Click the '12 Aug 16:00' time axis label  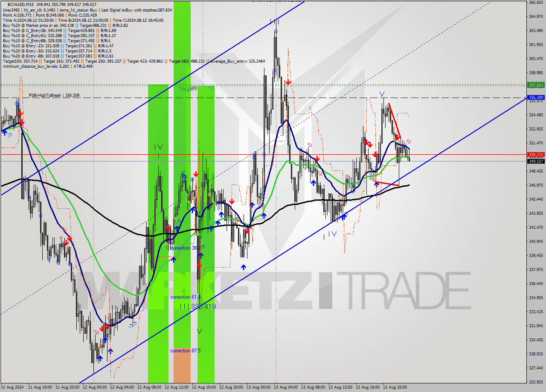204,387
